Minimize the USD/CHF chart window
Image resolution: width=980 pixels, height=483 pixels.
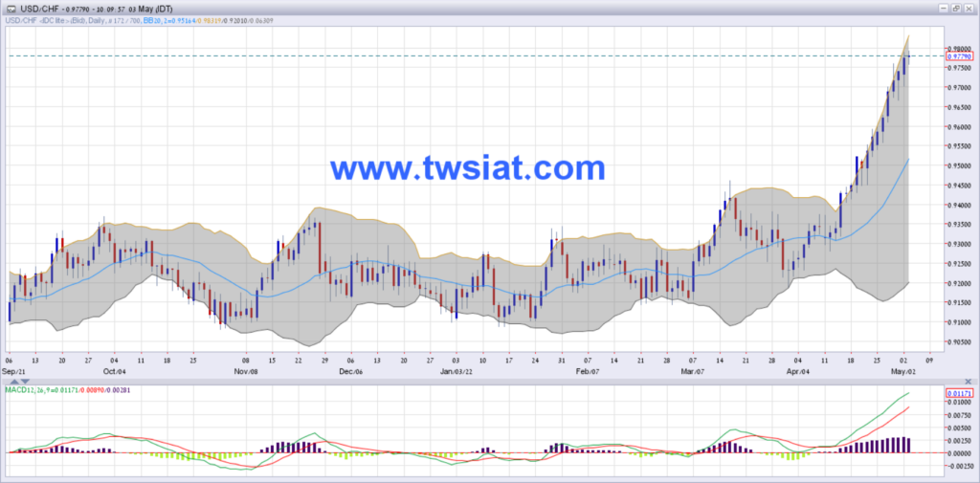pos(944,8)
